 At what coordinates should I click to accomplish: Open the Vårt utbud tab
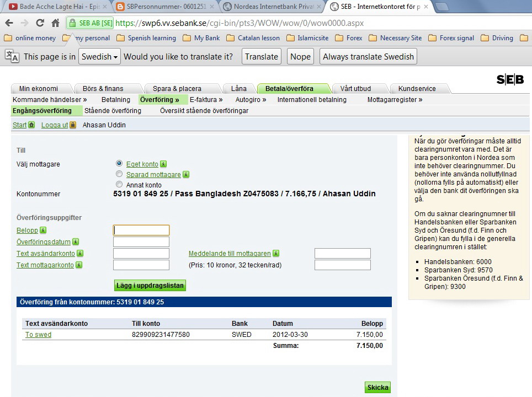[355, 88]
